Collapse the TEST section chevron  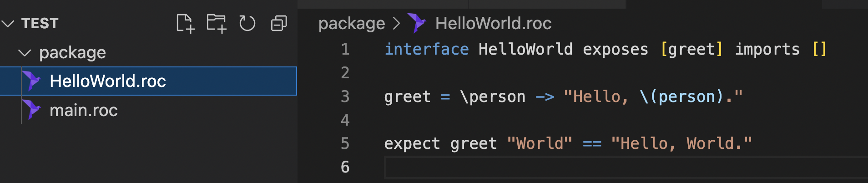coord(8,23)
